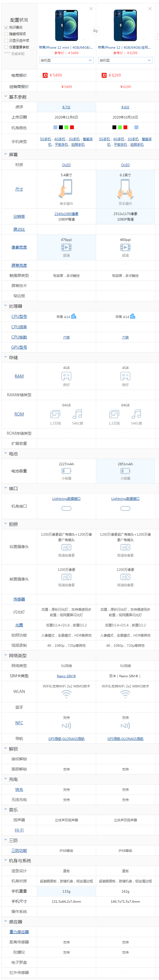The width and height of the screenshot is (159, 980).
Task: Click the 重力感应器 parameter link
Action: pos(19,932)
